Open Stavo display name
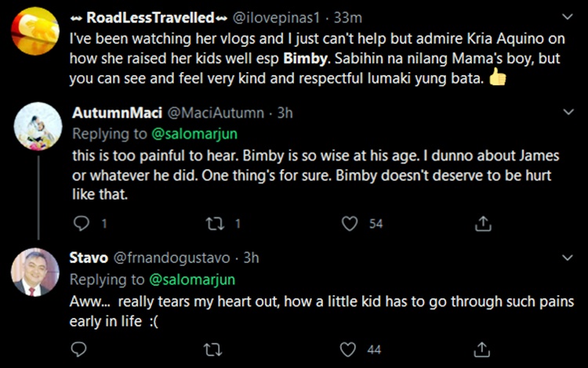Screen dimensions: 588x368 [90, 258]
